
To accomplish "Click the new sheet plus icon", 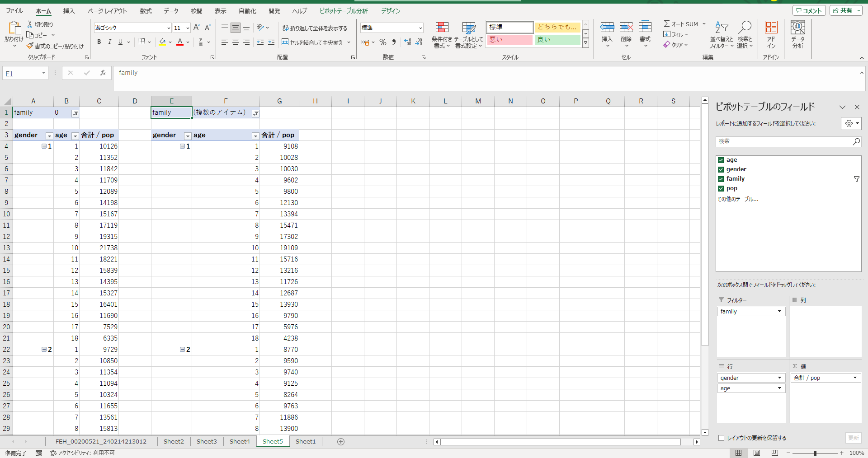I will (x=341, y=441).
